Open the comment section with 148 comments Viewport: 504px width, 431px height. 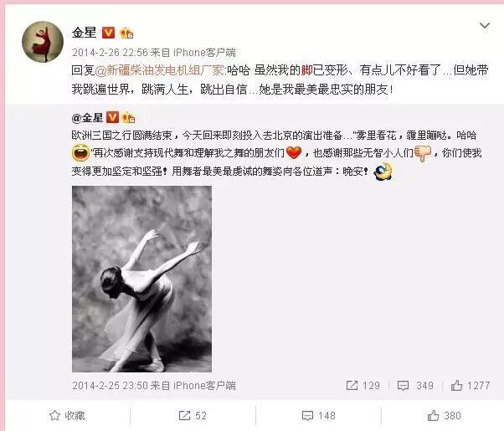(318, 416)
